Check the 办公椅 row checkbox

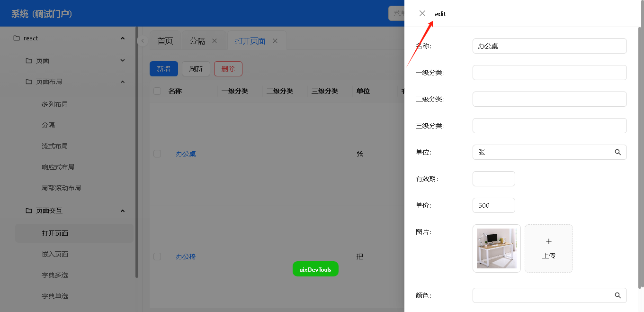point(157,257)
